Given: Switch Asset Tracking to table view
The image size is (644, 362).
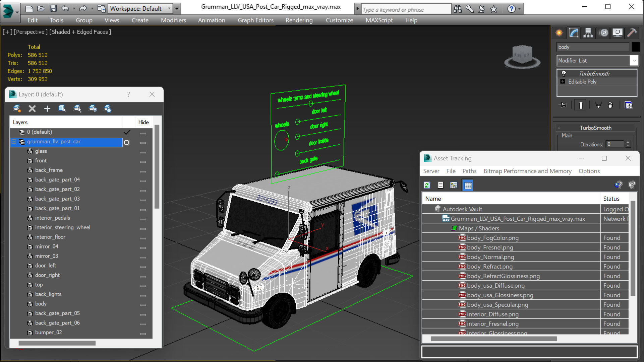Looking at the screenshot, I should pos(468,185).
